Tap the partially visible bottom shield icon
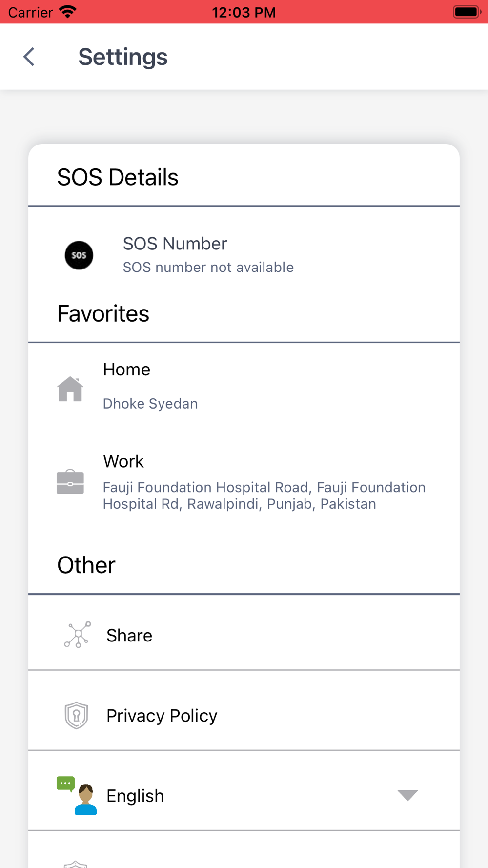Viewport: 488px width, 868px height. click(x=76, y=863)
